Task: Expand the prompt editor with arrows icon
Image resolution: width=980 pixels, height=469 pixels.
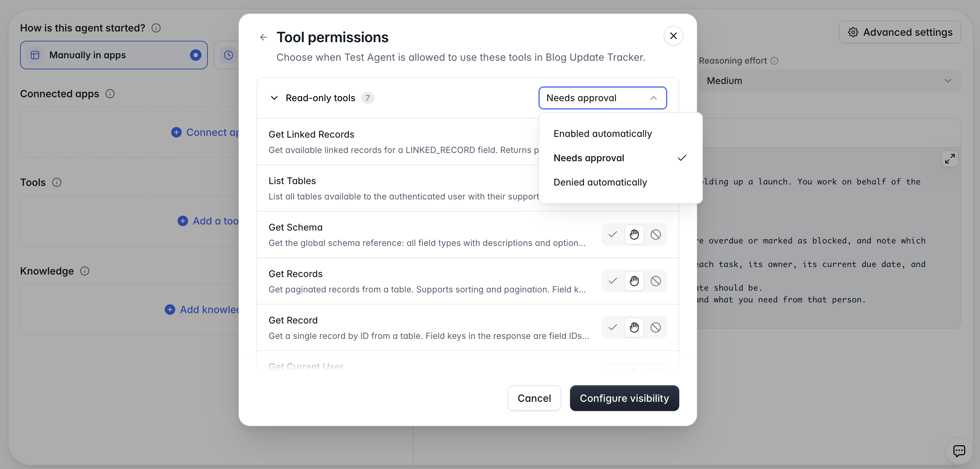Action: (x=950, y=159)
